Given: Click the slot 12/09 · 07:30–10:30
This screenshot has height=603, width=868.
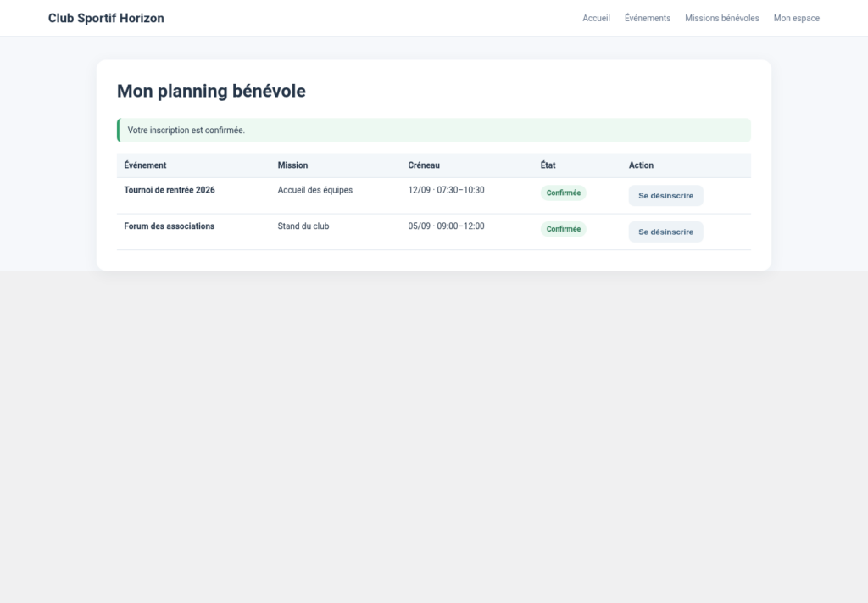Looking at the screenshot, I should point(446,190).
